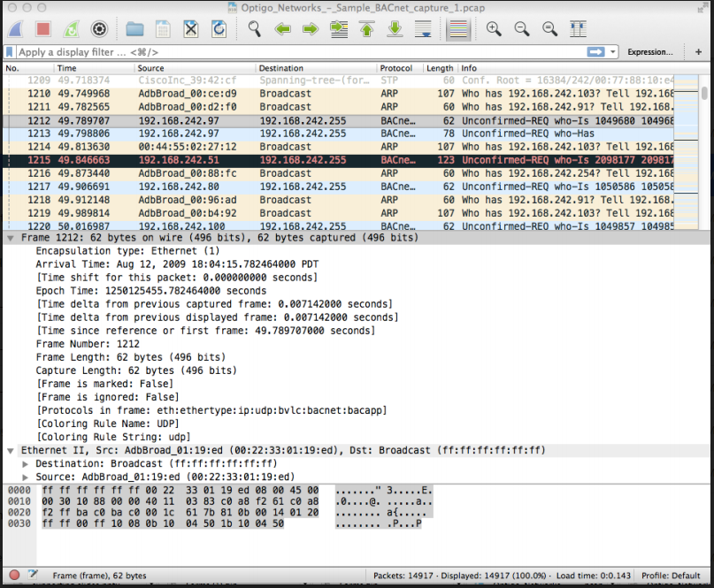
Task: Reload the capture file with the circular arrow icon
Action: coord(218,27)
